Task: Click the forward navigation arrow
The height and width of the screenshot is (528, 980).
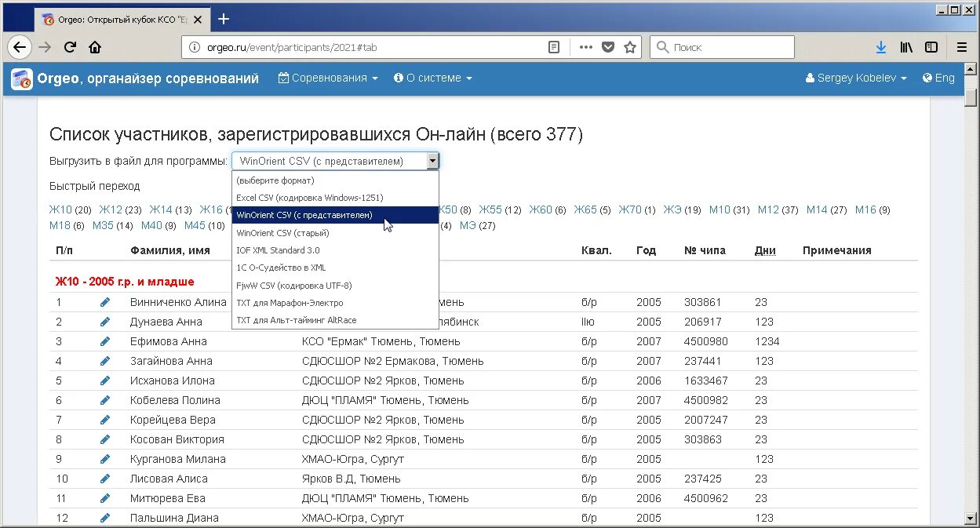Action: click(x=45, y=47)
